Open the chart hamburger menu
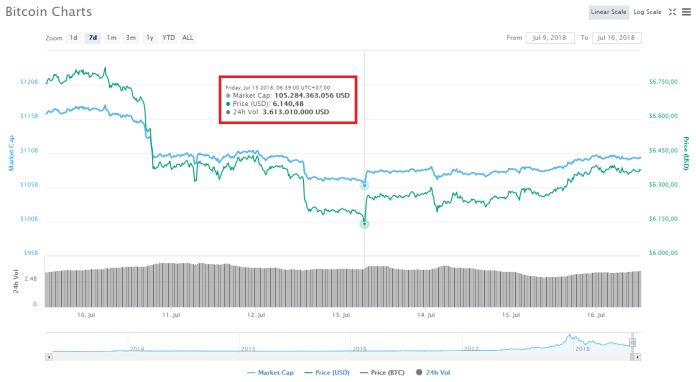Screen dimensions: 696x382 (686, 12)
